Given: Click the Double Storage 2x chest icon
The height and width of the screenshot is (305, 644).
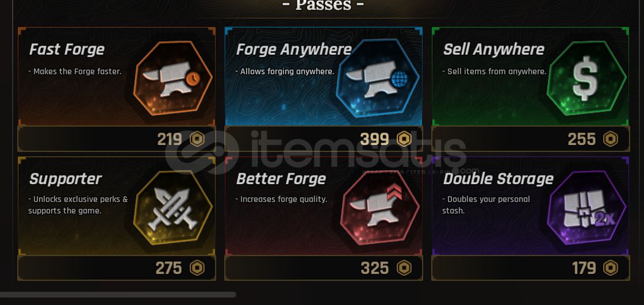Looking at the screenshot, I should coord(586,208).
